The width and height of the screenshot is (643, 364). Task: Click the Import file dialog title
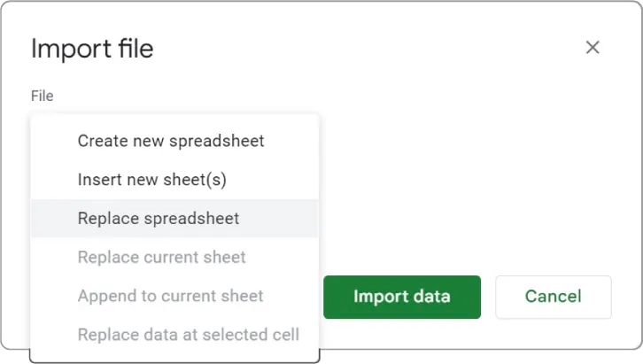pos(92,49)
